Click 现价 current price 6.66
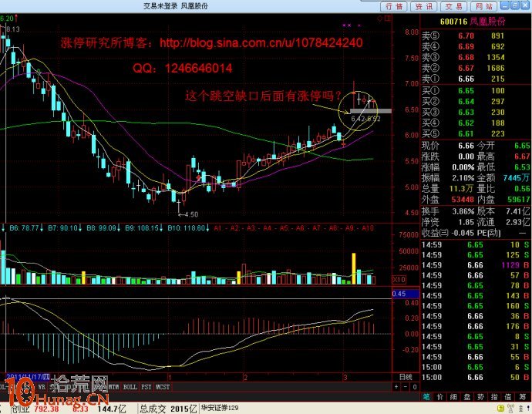532x414 pixels. pyautogui.click(x=466, y=146)
